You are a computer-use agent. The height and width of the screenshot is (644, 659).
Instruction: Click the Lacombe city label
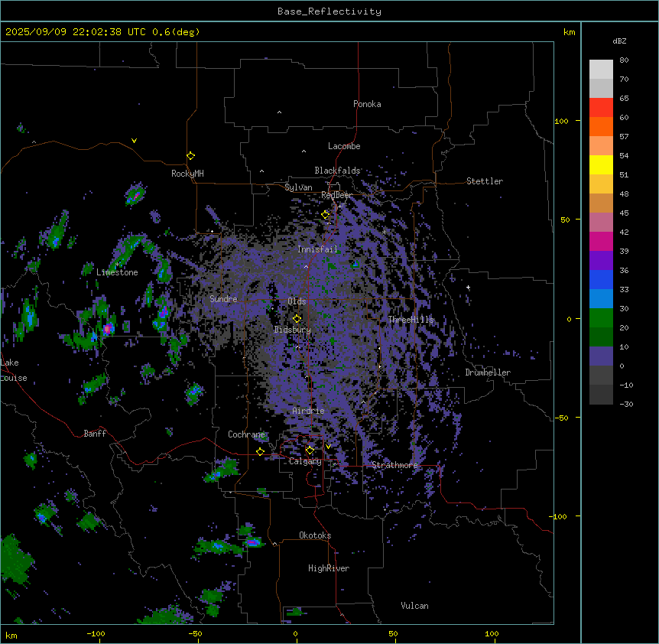(344, 146)
